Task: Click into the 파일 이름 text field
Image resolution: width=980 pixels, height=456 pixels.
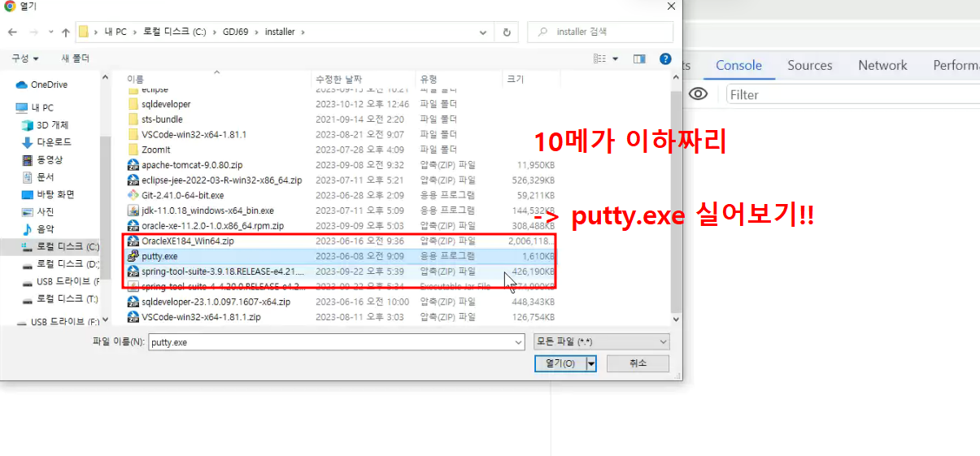Action: (330, 342)
